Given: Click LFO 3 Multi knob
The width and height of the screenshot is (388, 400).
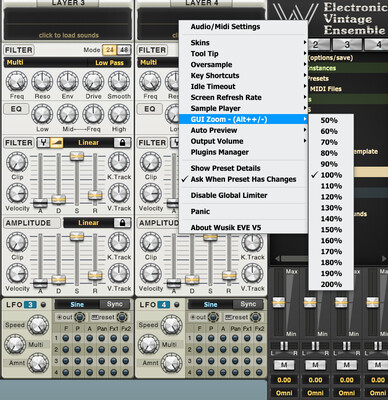Looking at the screenshot, I should (15, 344).
